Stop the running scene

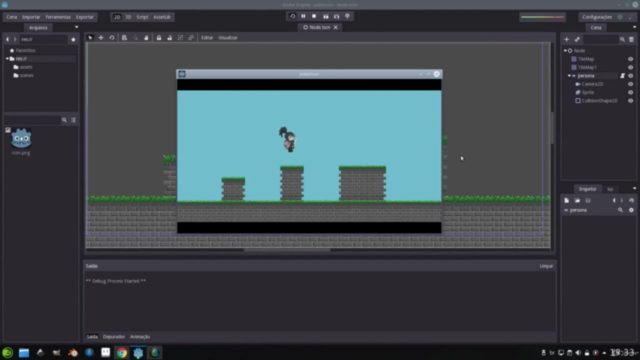[314, 16]
